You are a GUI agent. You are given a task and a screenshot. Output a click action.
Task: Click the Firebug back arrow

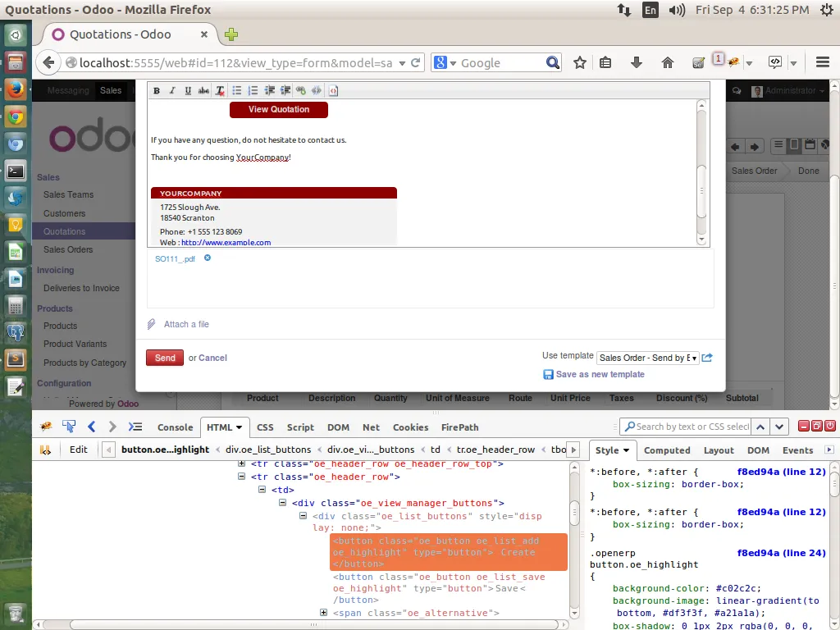click(x=92, y=427)
